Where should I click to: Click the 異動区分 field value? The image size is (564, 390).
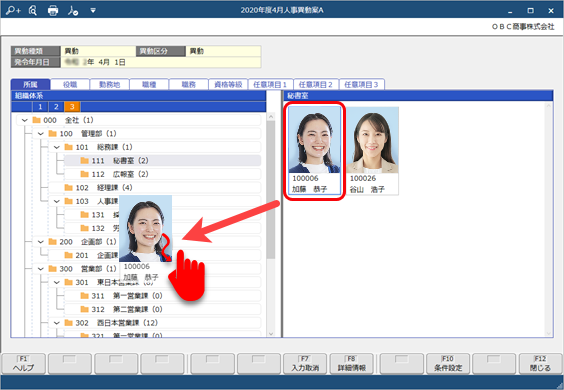tap(223, 51)
